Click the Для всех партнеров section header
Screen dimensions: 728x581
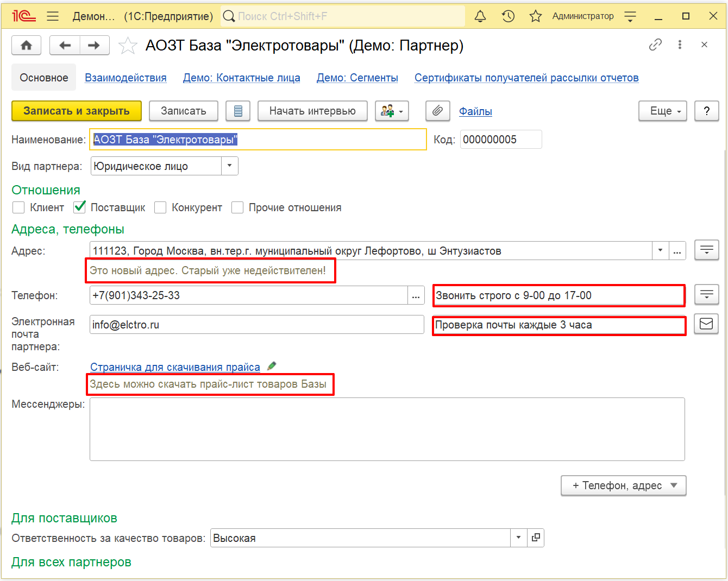pyautogui.click(x=71, y=562)
